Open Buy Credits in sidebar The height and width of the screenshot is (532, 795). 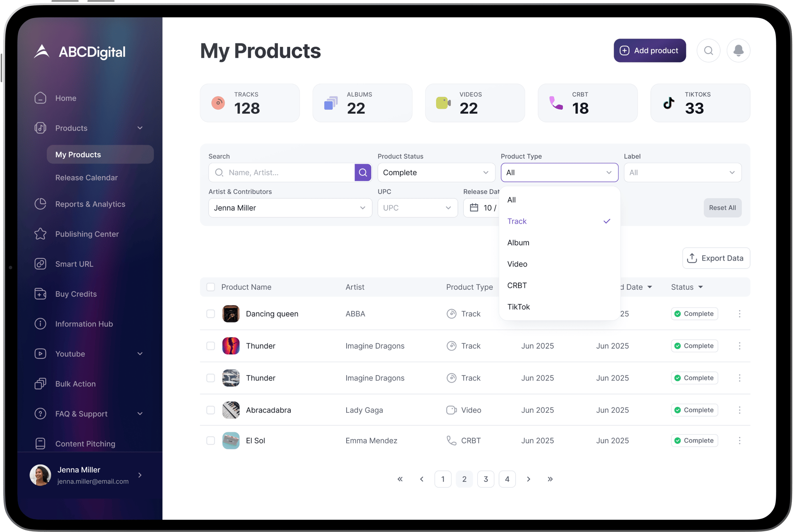(76, 294)
